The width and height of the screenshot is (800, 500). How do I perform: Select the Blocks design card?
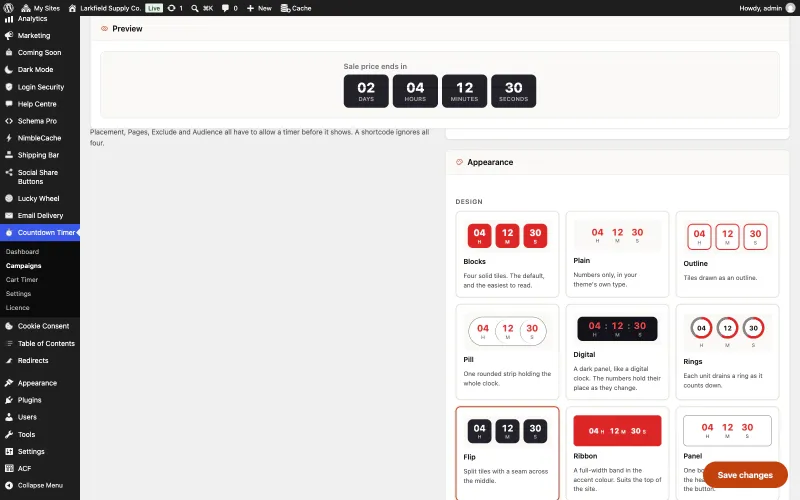[507, 254]
